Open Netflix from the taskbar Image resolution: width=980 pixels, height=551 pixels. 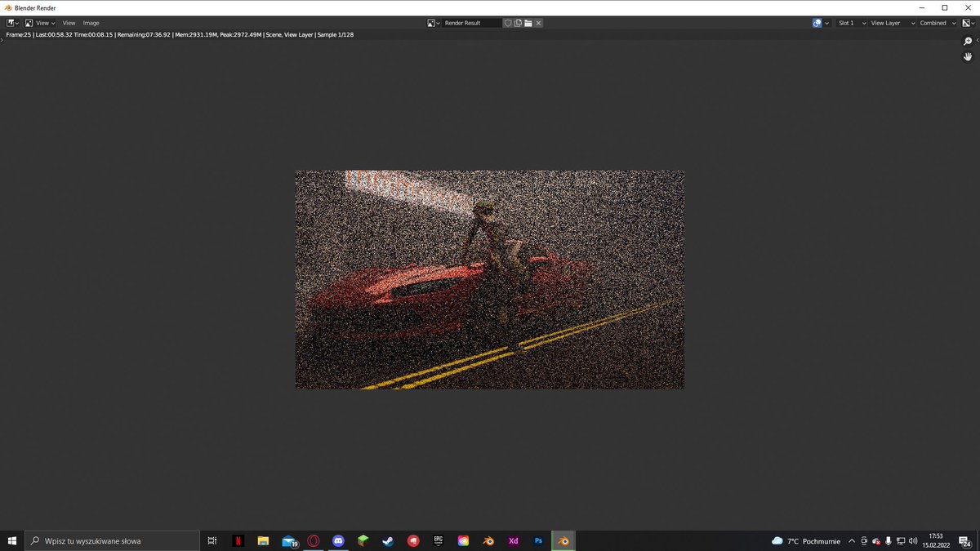[x=238, y=540]
